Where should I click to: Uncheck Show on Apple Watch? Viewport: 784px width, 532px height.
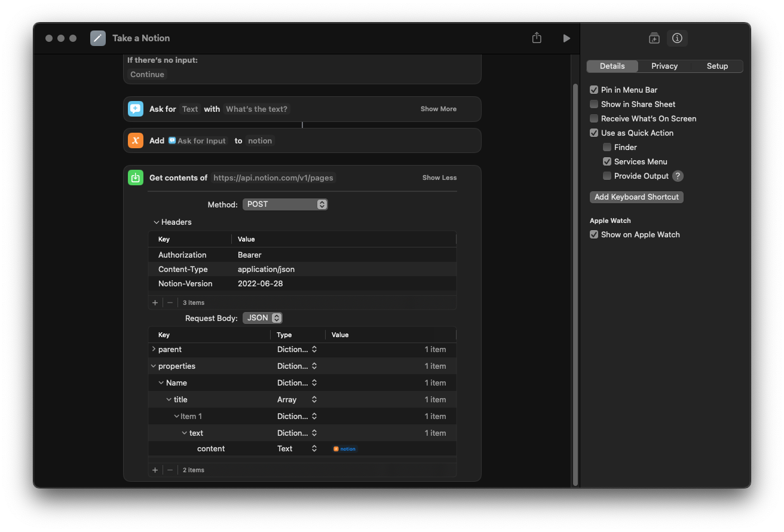point(594,234)
